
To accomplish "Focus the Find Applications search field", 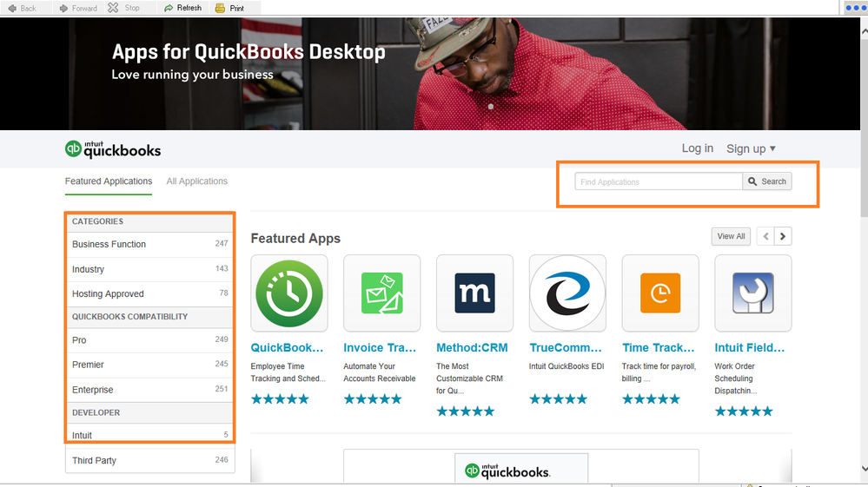I will (x=659, y=181).
